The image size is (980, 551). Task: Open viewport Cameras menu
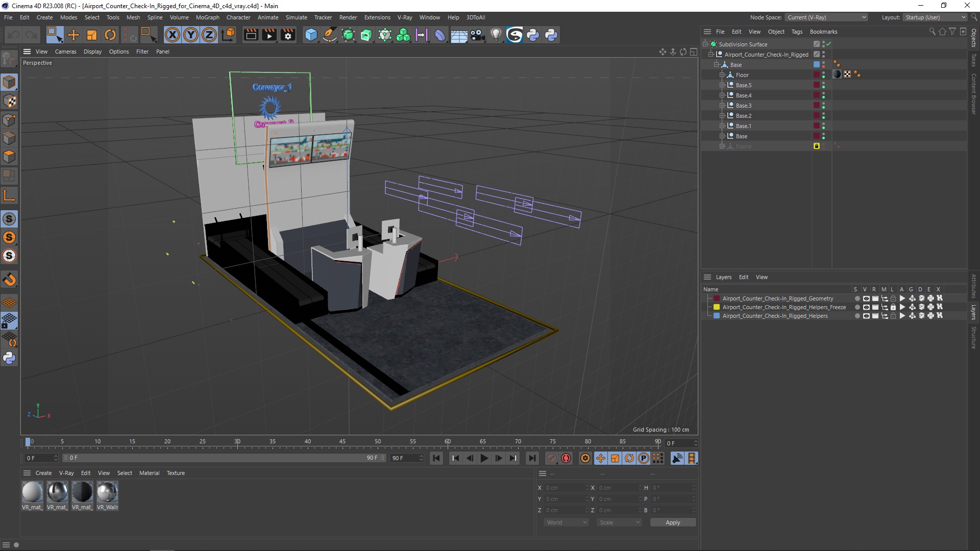pos(65,52)
